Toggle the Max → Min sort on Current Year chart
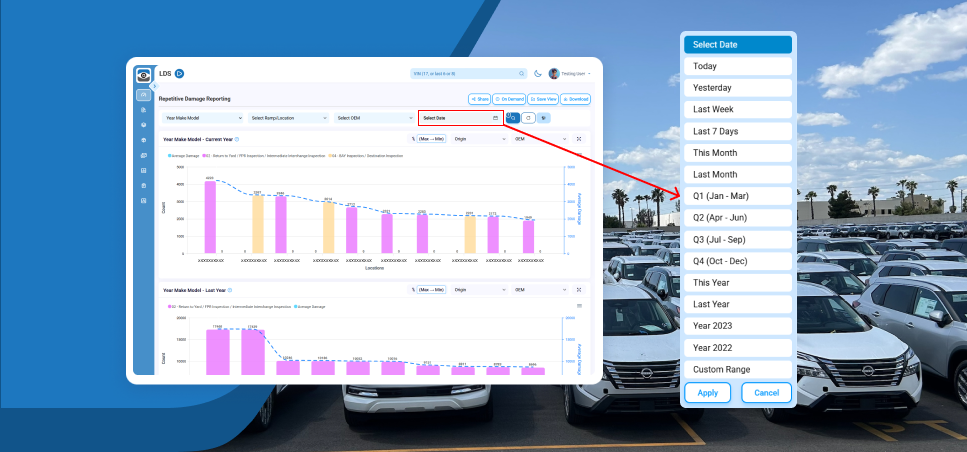This screenshot has height=452, width=967. [x=429, y=140]
